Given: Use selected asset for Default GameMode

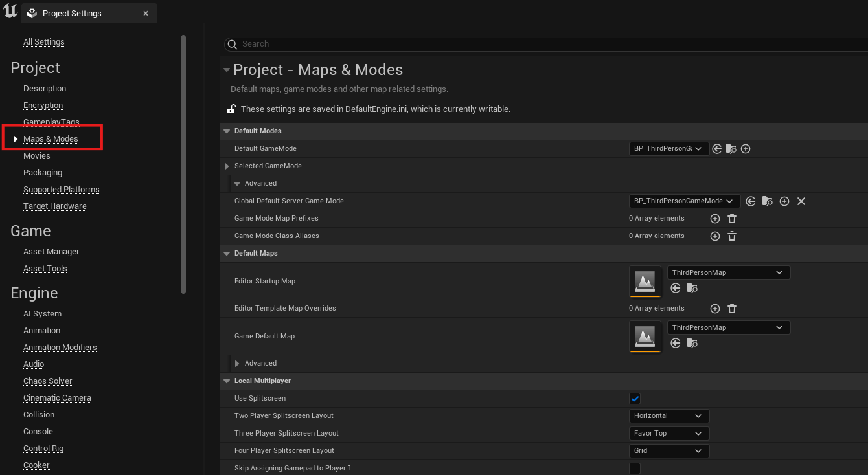Looking at the screenshot, I should (717, 149).
